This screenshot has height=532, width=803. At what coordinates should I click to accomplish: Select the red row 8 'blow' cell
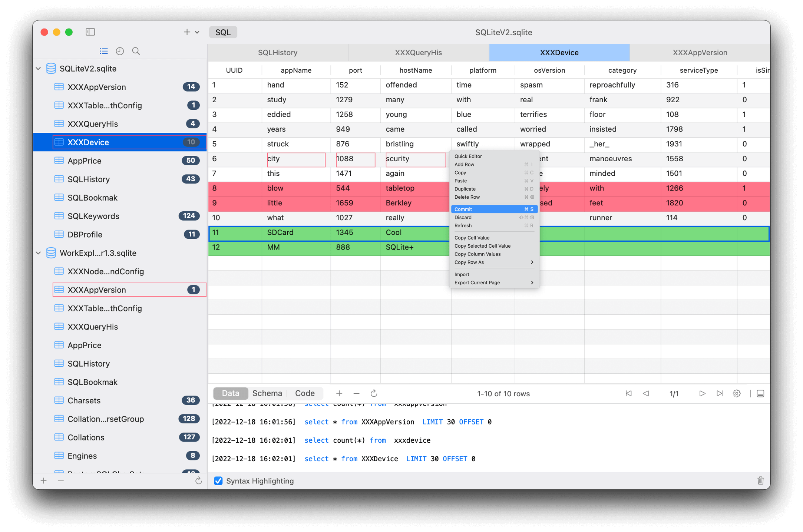(296, 188)
